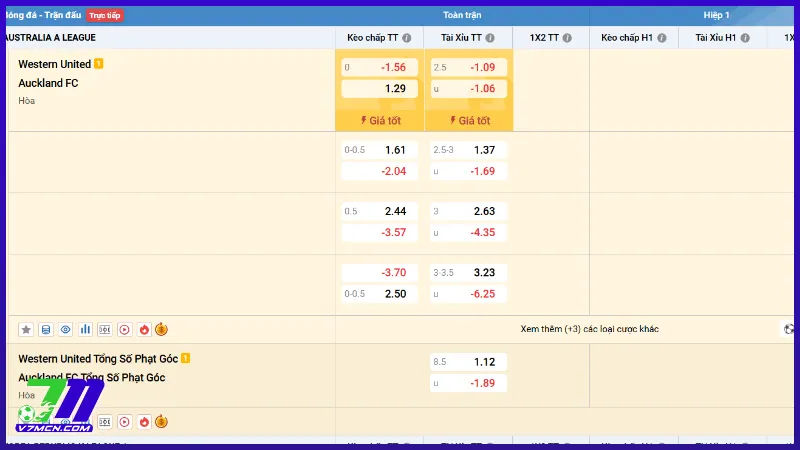Viewport: 800px width, 450px height.
Task: Open bar chart statistics icon for the match
Action: tap(85, 329)
